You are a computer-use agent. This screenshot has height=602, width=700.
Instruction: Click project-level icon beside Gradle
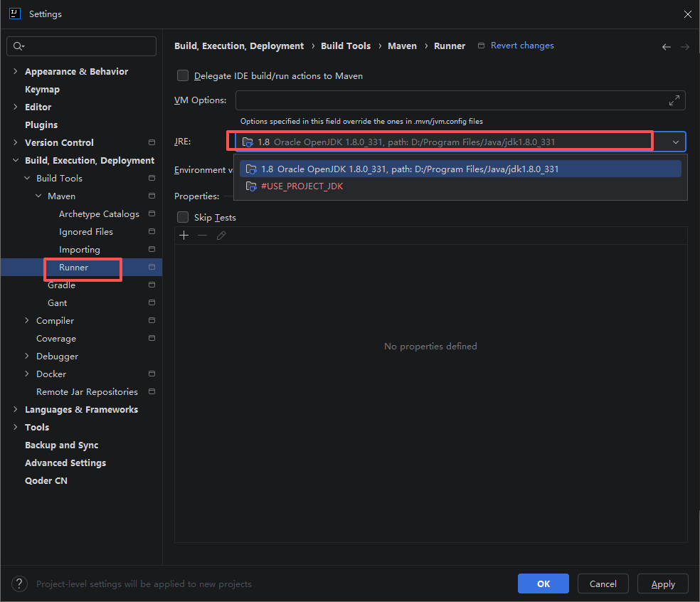click(x=152, y=285)
